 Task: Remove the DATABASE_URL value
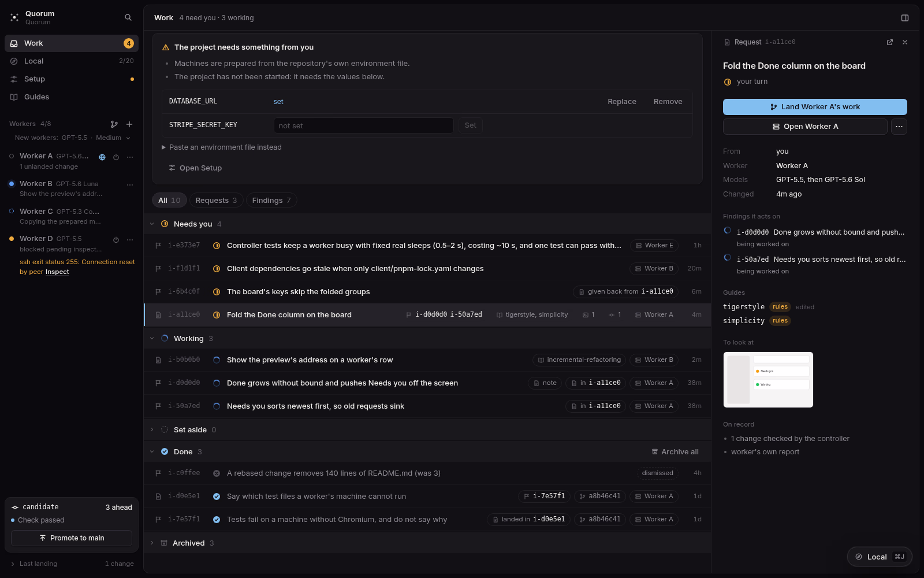tap(668, 102)
